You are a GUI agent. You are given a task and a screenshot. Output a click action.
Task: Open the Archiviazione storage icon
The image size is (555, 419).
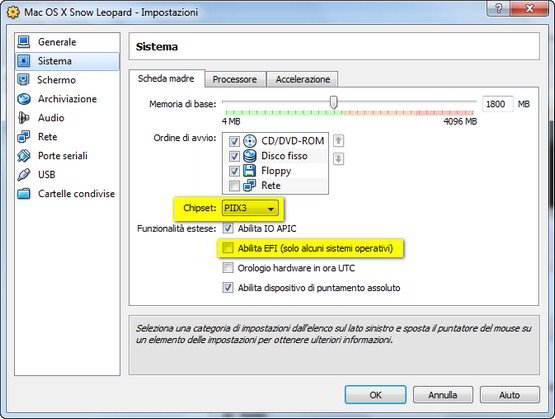pos(24,99)
